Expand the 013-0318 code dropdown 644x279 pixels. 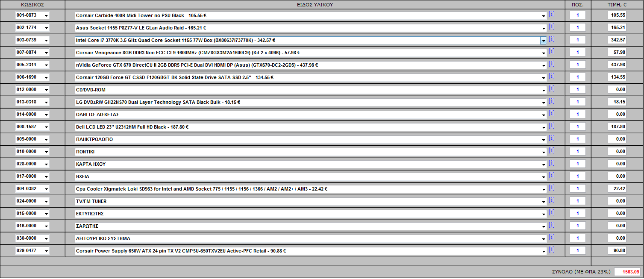click(x=32, y=102)
